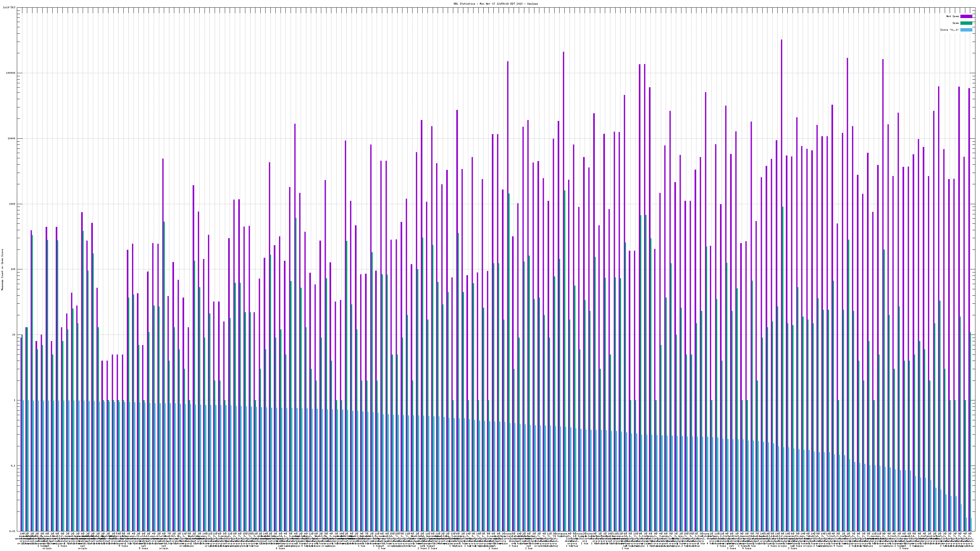The height and width of the screenshot is (551, 980).
Task: Click the purple Not Spam legend swatch
Action: point(966,16)
